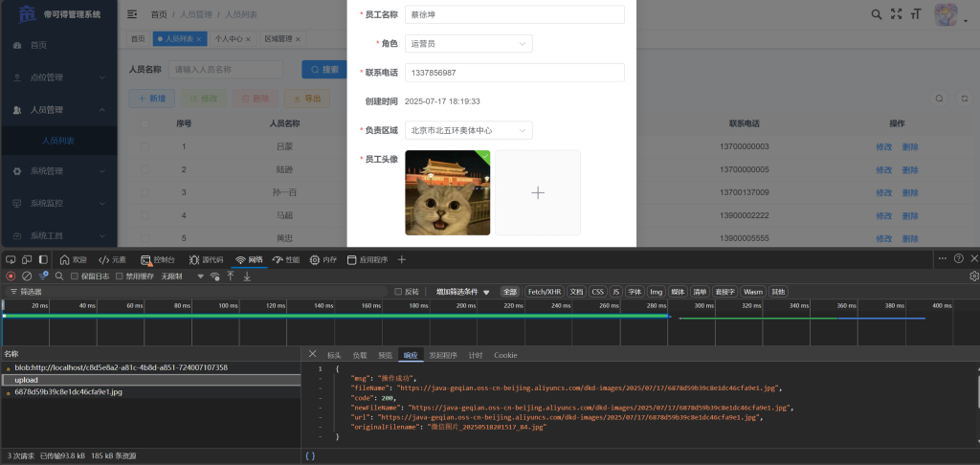
Task: Click the export HAR download arrow
Action: [x=247, y=277]
